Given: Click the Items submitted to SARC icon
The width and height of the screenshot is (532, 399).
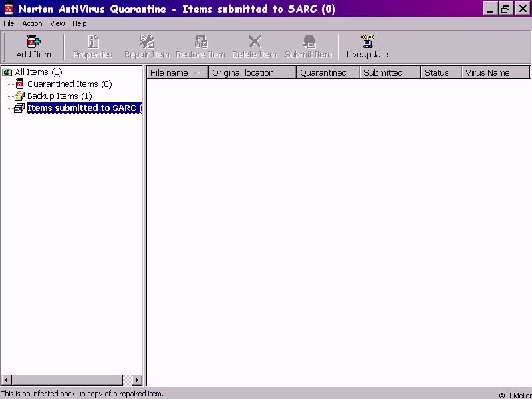Looking at the screenshot, I should pyautogui.click(x=19, y=108).
